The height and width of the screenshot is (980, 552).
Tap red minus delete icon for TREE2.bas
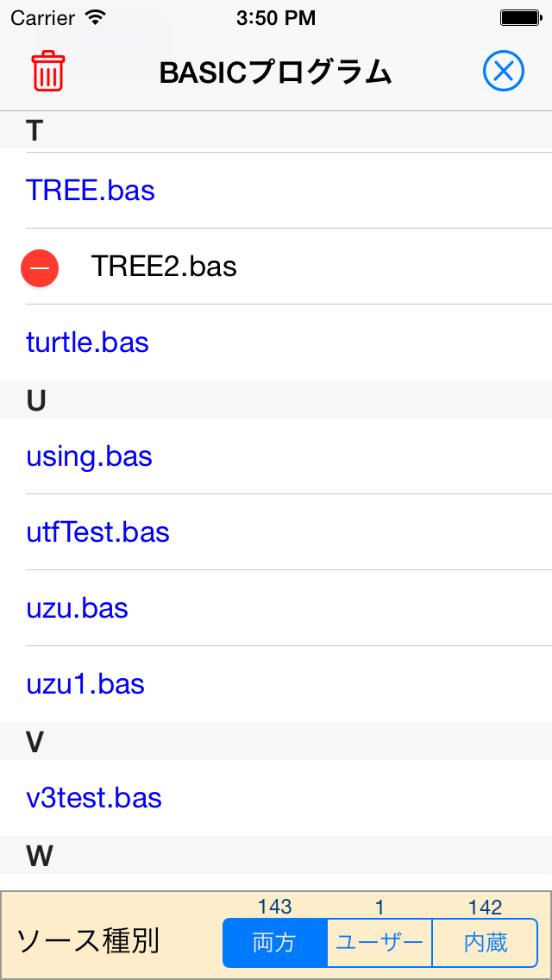40,269
